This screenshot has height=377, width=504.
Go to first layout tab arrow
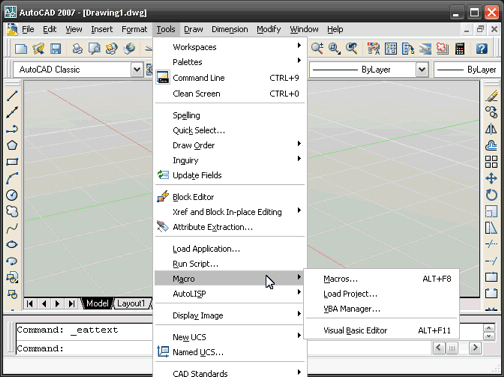point(30,304)
